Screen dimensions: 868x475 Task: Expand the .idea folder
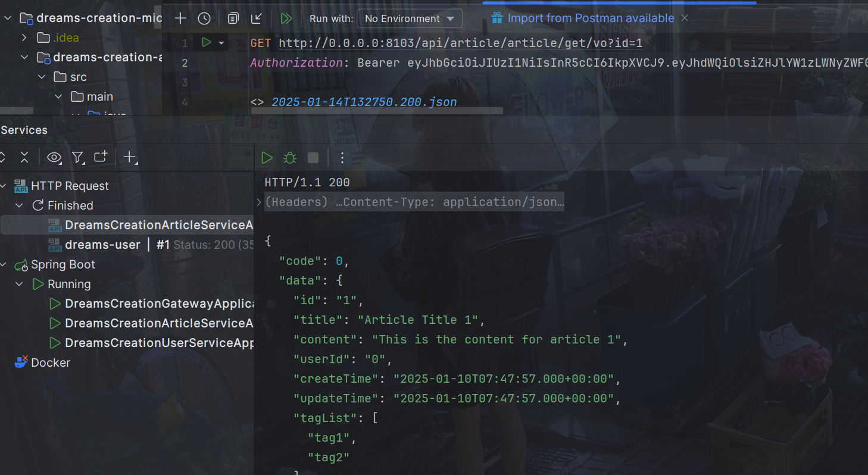click(24, 37)
